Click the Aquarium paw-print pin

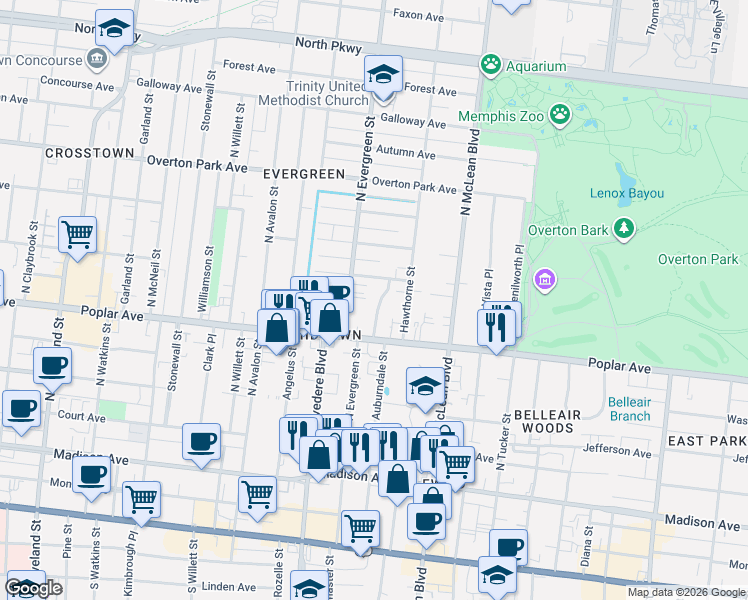click(x=490, y=66)
